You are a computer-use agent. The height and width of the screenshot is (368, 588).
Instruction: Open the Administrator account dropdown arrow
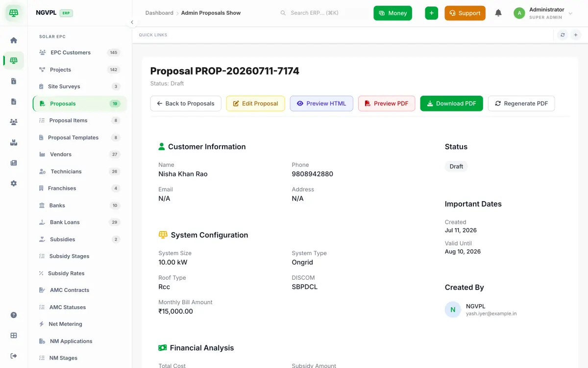(570, 13)
